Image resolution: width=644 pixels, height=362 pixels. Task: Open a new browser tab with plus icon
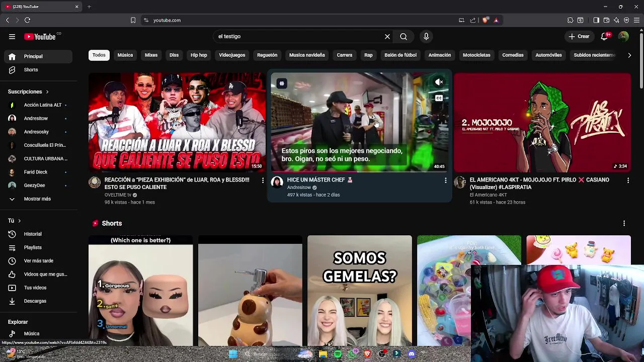click(89, 7)
